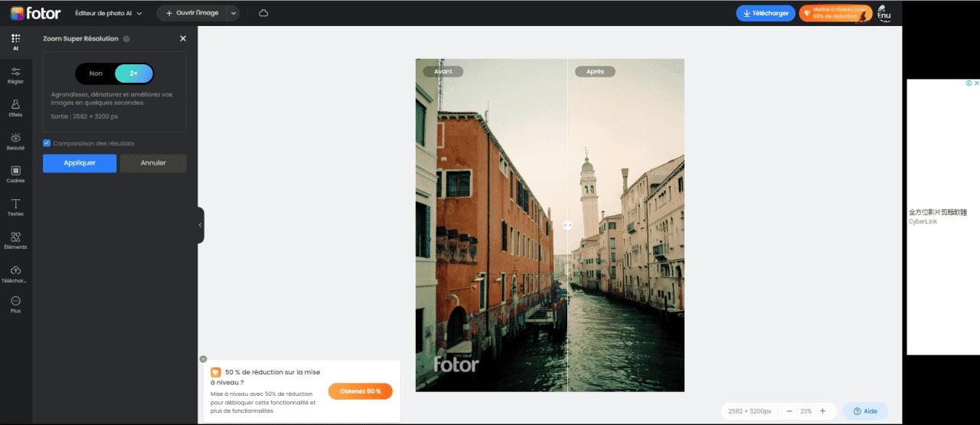This screenshot has width=980, height=425.
Task: Close the CyberLink advertisement
Action: 976,83
